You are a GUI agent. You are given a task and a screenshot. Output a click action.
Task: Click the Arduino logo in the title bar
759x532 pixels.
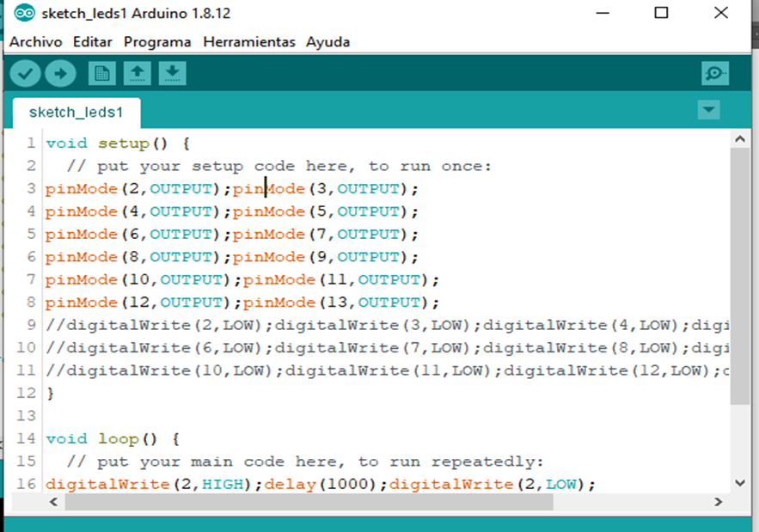(25, 14)
